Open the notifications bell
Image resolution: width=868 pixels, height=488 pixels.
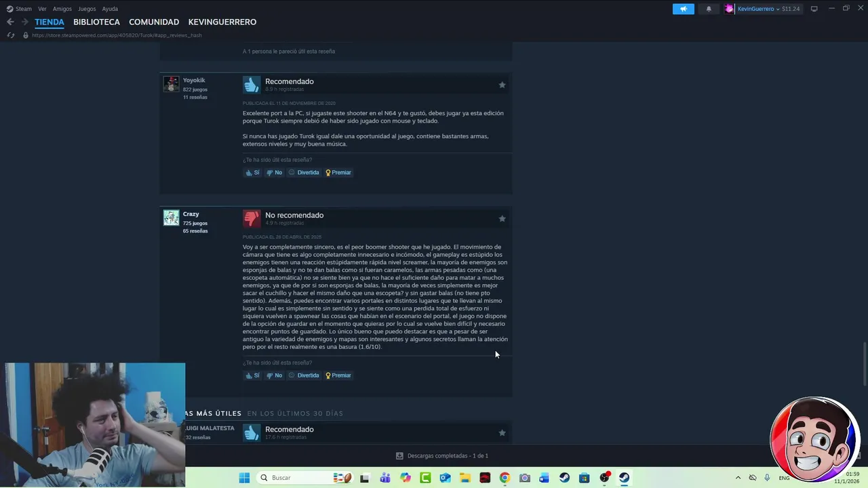[709, 9]
